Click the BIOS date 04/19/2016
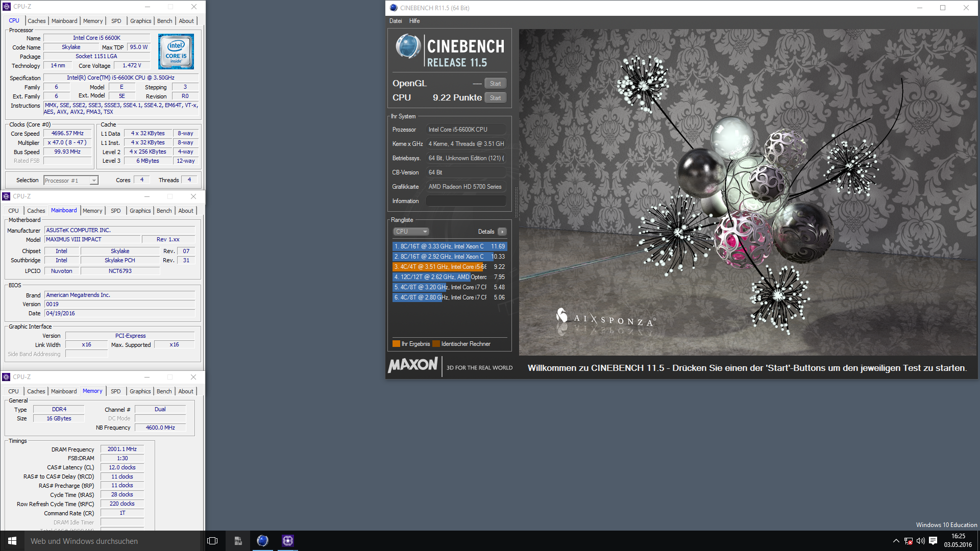The image size is (980, 551). 119,314
